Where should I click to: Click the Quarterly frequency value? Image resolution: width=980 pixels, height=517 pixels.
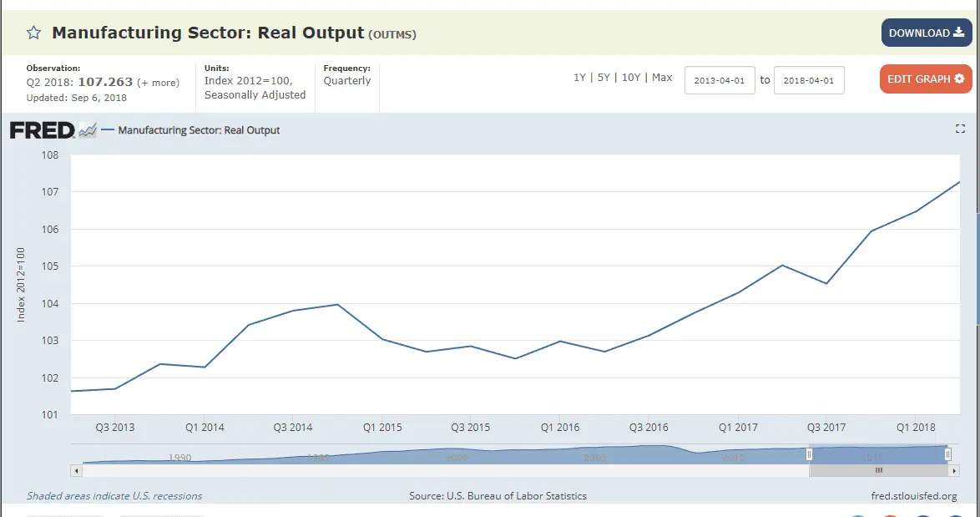pyautogui.click(x=347, y=81)
